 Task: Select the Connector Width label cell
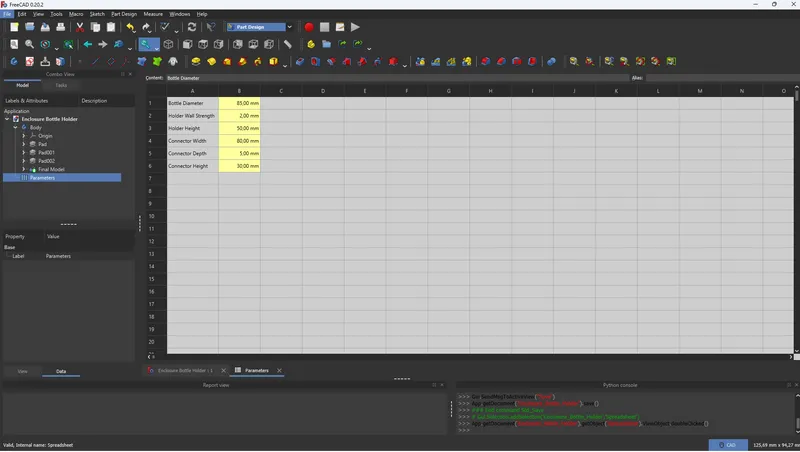(x=193, y=141)
